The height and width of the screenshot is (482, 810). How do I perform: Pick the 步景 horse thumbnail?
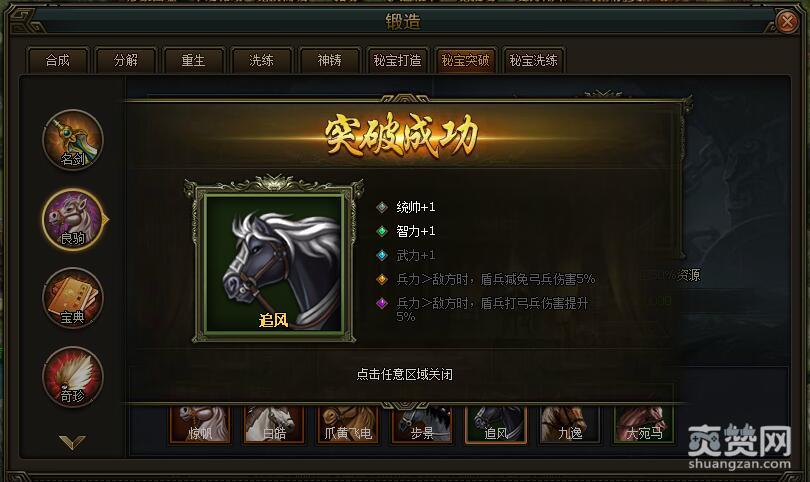[422, 425]
